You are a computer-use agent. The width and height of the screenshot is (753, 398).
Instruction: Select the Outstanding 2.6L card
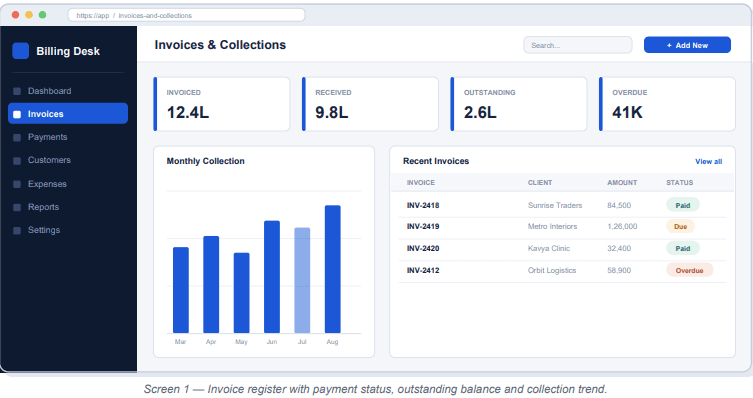click(x=519, y=104)
